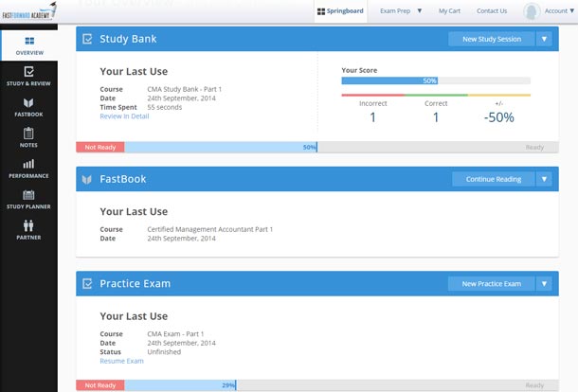The image size is (578, 392).
Task: Click the Study Bank Not Ready label
Action: click(x=100, y=148)
